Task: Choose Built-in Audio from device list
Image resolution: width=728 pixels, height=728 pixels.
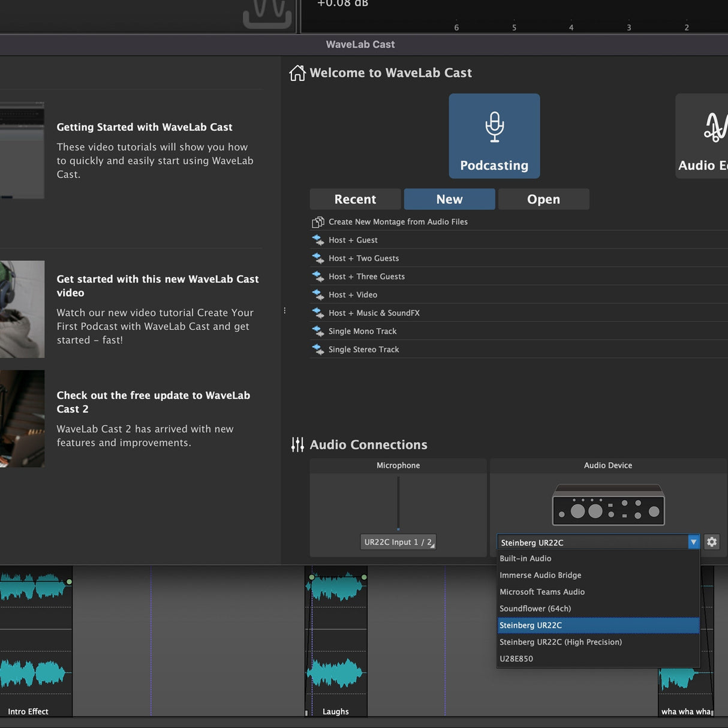Action: tap(525, 558)
